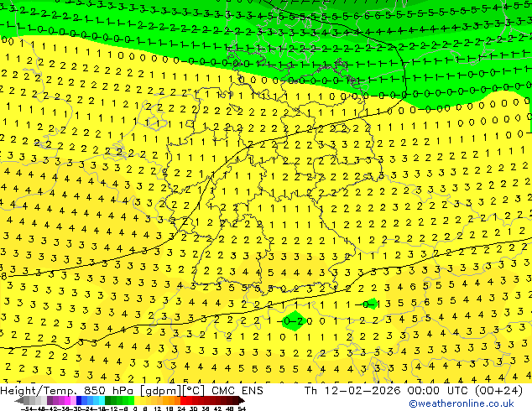Viewport: 532px width, 411px height.
Task: Click the gray arrow end at legend -54
Action: point(18,400)
